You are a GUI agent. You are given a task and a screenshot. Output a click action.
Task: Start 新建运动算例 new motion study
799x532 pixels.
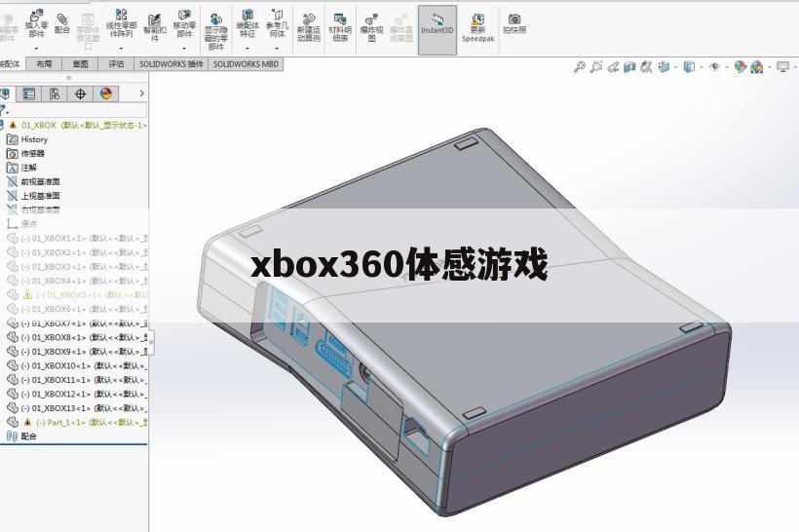pyautogui.click(x=308, y=27)
